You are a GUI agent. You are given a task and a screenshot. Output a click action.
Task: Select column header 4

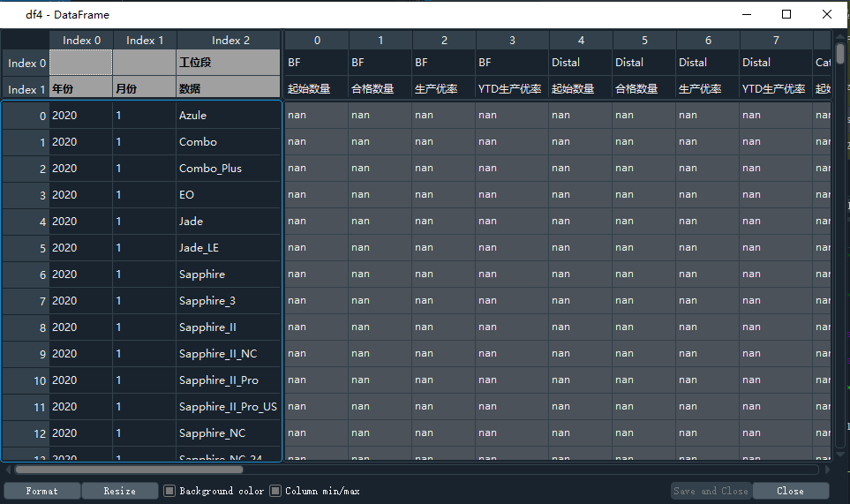pyautogui.click(x=581, y=40)
